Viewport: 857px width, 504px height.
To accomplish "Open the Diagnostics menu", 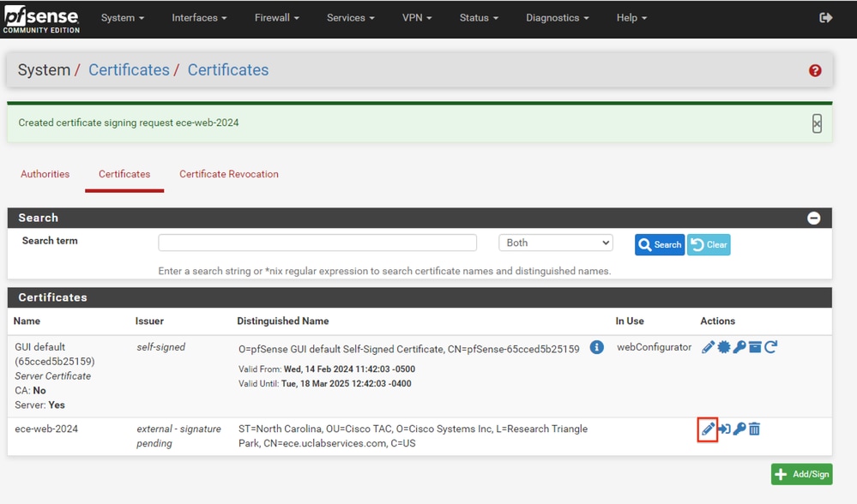I will tap(557, 18).
